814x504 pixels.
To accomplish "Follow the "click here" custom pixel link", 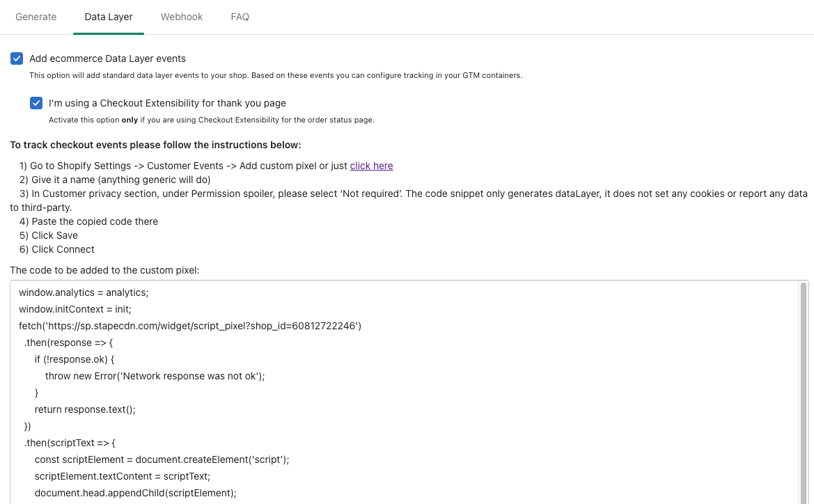I will tap(371, 166).
